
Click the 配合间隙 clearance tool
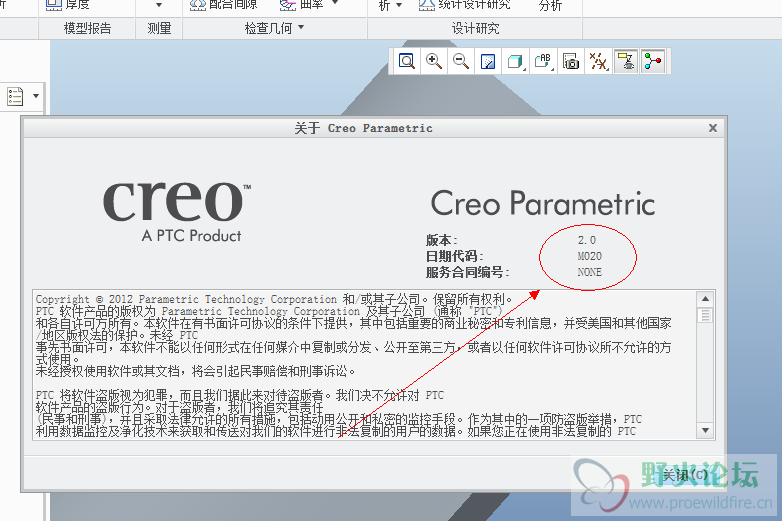(223, 4)
